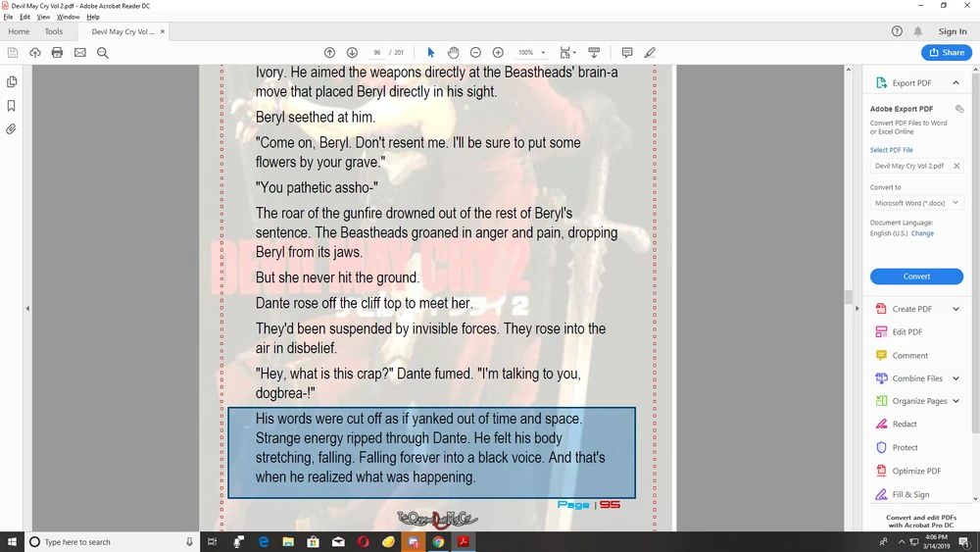
Task: Expand the Organize Pages options
Action: (956, 401)
